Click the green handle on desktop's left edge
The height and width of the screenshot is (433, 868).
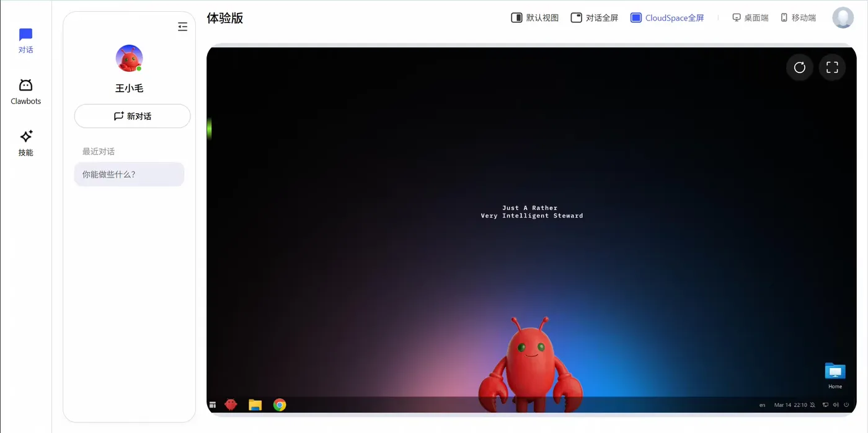click(x=210, y=128)
